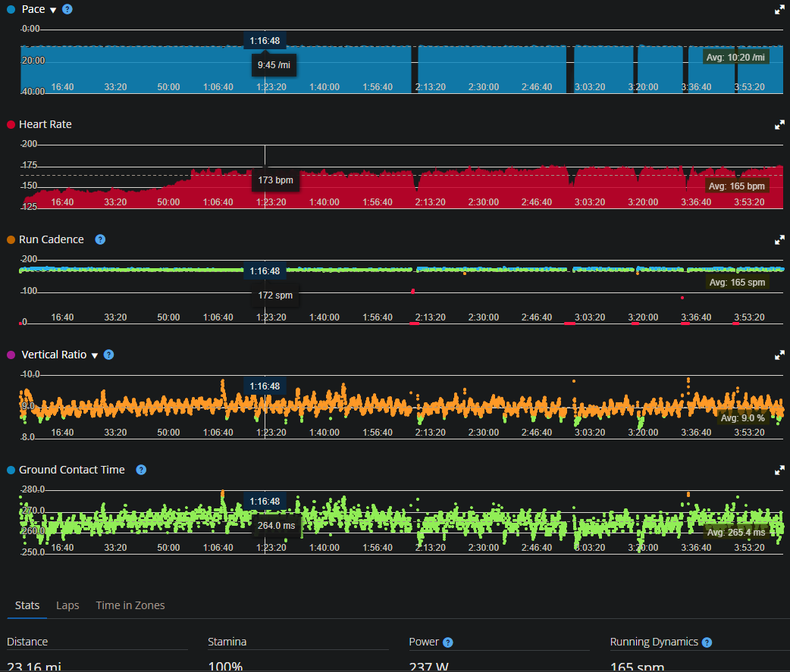Open help icon next to Running Dynamics
Viewport: 790px width, 672px height.
707,642
